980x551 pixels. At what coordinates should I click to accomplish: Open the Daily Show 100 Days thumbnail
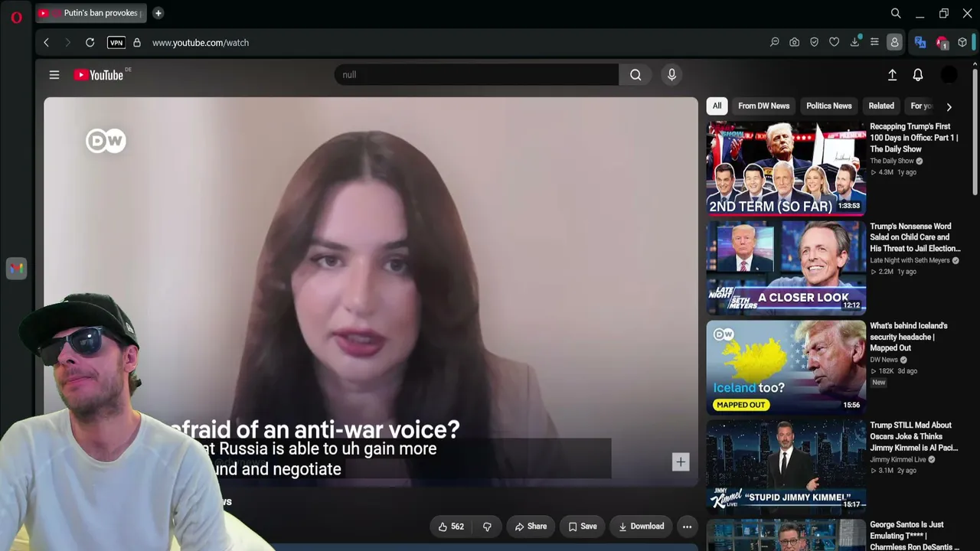pos(786,168)
